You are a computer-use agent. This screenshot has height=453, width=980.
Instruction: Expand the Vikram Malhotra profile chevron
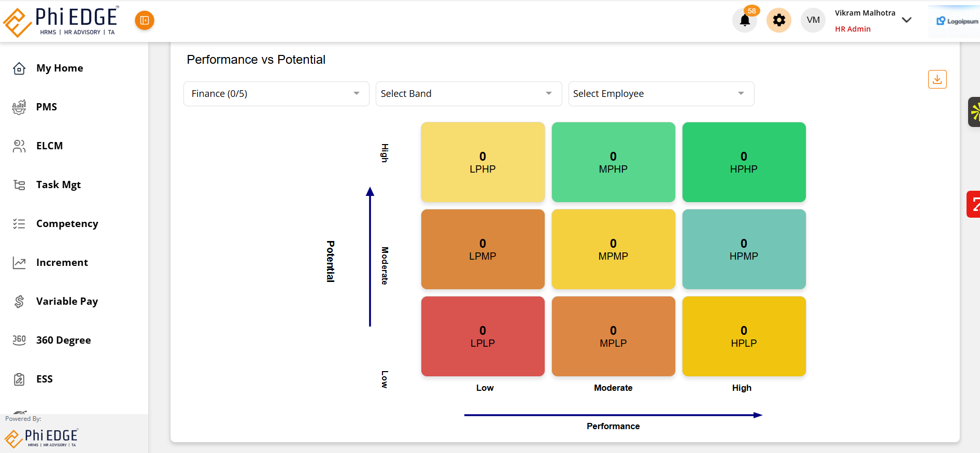pyautogui.click(x=906, y=20)
